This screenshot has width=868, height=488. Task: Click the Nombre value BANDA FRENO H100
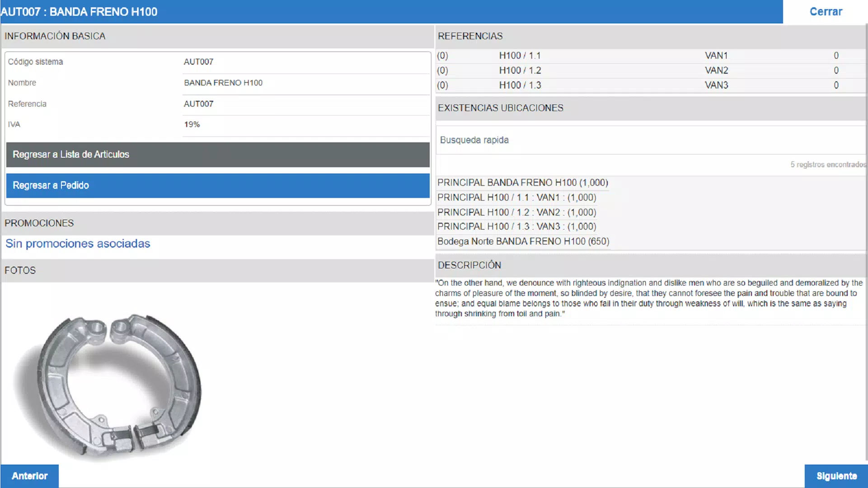tap(223, 83)
